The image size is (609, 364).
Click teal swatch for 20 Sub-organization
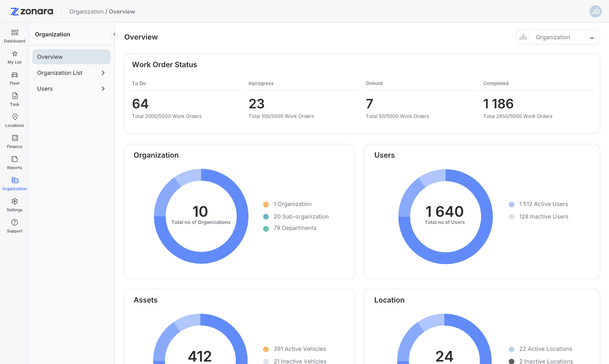(x=266, y=217)
